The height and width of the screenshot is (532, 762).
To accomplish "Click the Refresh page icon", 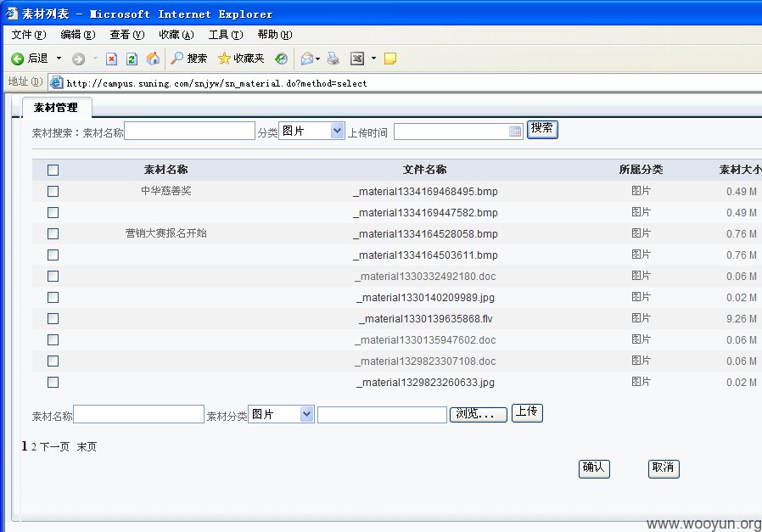I will pyautogui.click(x=132, y=59).
